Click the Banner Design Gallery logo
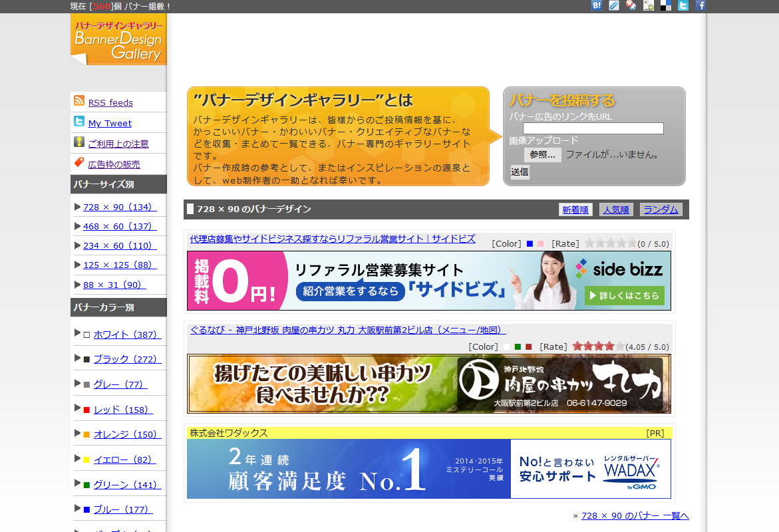 tap(118, 39)
